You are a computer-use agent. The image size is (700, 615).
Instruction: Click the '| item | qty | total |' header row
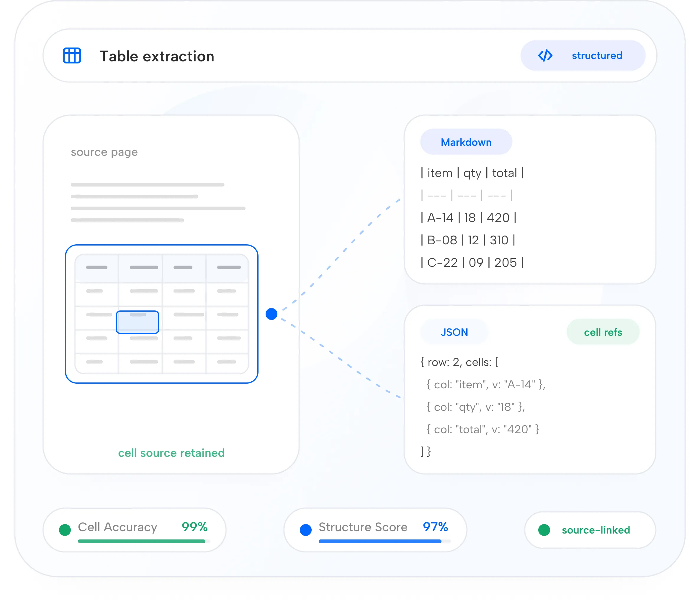pos(472,173)
